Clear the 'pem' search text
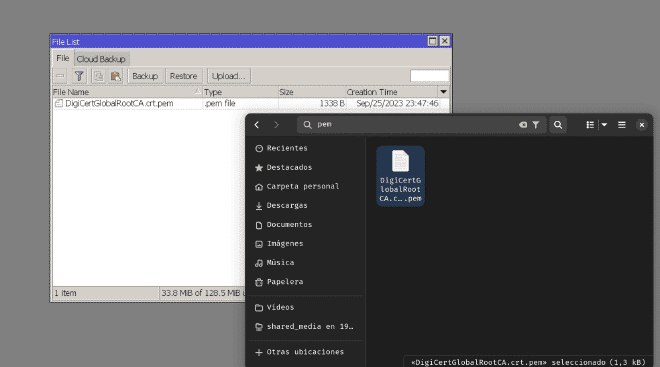The height and width of the screenshot is (367, 660). click(x=523, y=125)
